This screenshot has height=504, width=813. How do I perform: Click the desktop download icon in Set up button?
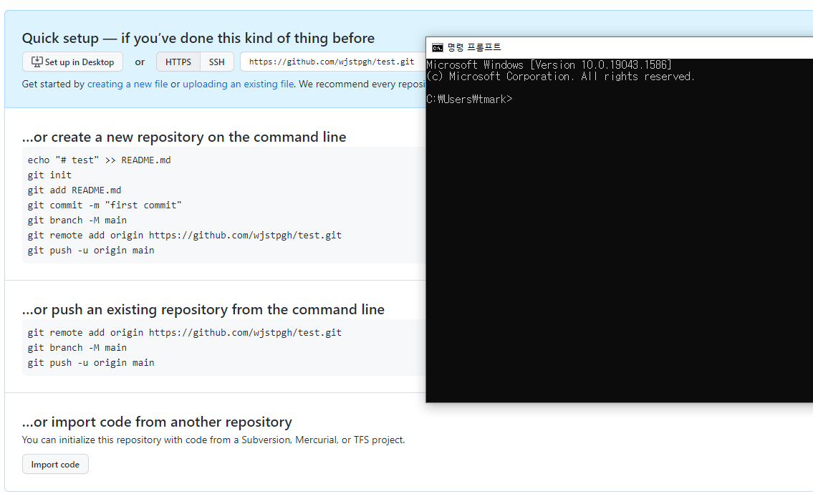pyautogui.click(x=37, y=62)
